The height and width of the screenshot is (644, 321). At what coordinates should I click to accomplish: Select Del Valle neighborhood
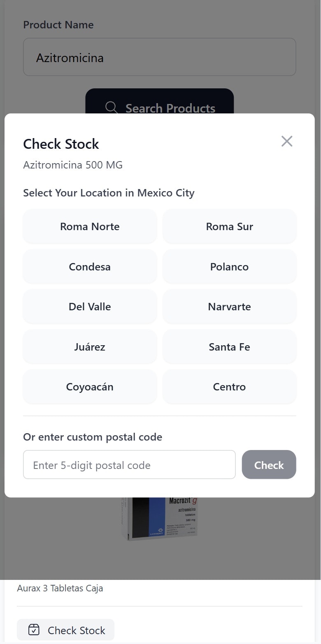coord(90,307)
